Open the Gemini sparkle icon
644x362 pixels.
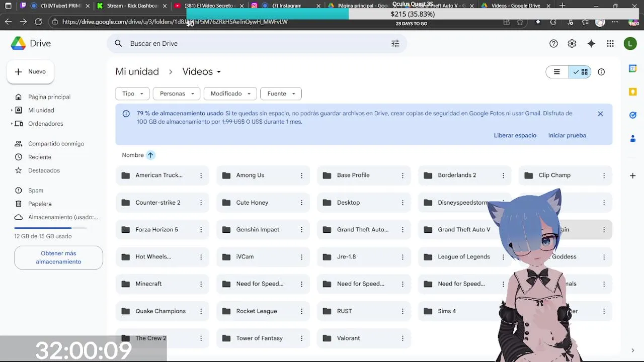pyautogui.click(x=591, y=44)
